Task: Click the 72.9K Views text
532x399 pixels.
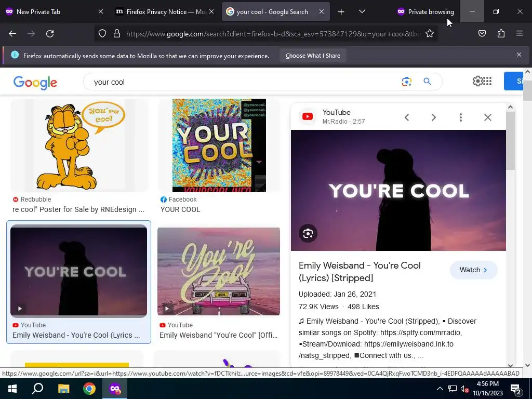Action: coord(318,307)
